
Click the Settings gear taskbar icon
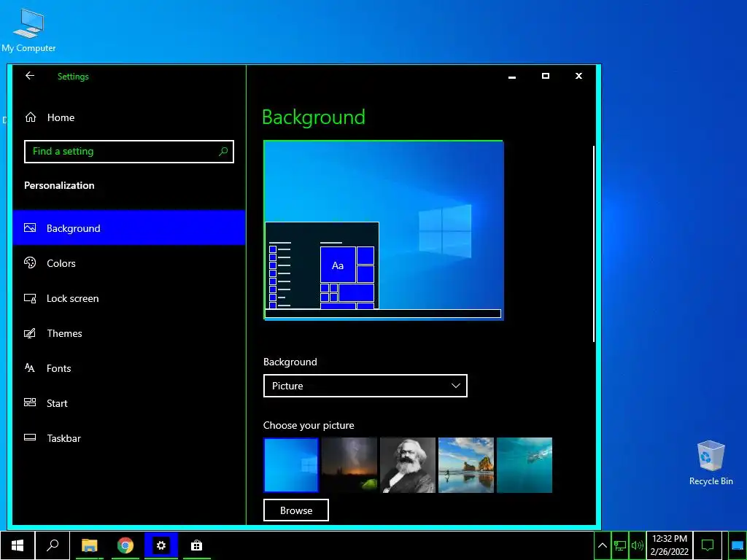coord(161,545)
